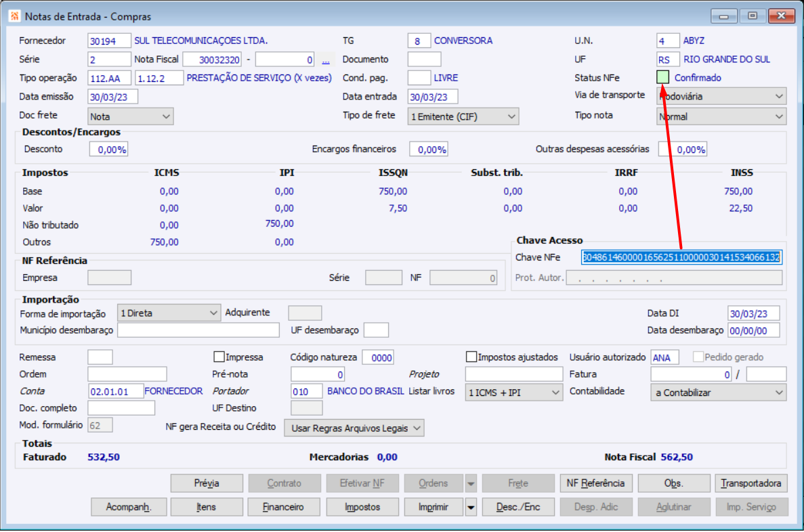Click the Nota Fiscal number field
Viewport: 804px width, 532px height.
[x=212, y=60]
